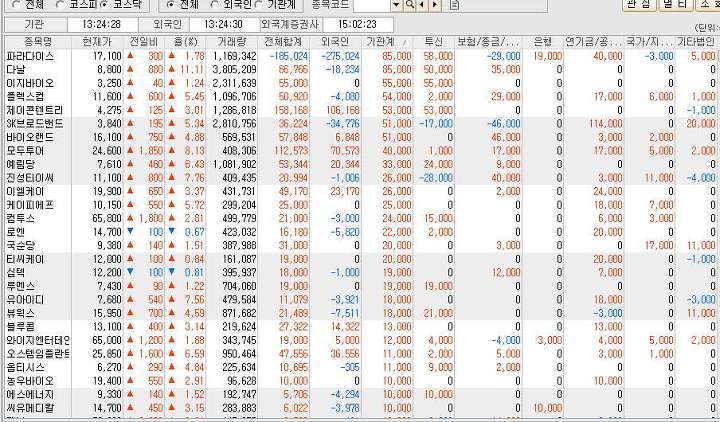
Task: Choose 기관계 investor type radio button
Action: pos(259,5)
